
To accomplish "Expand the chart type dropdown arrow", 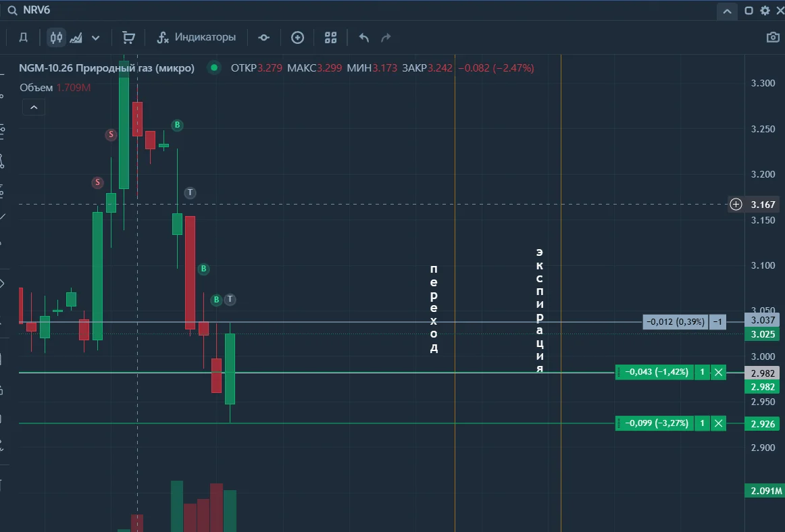I will point(96,38).
